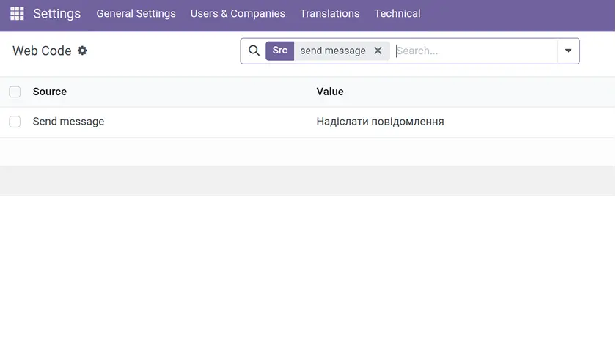The width and height of the screenshot is (616, 364).
Task: Open the Users & Companies menu
Action: 238,14
